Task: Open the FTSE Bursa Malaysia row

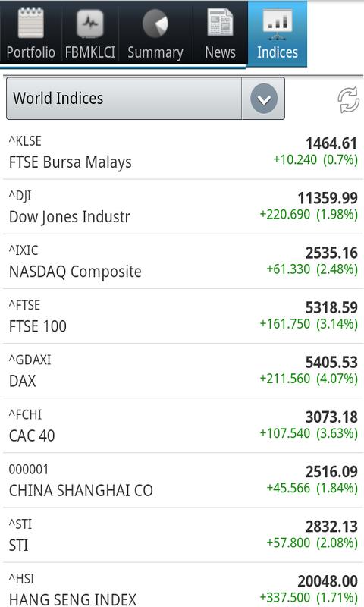Action: coord(183,153)
